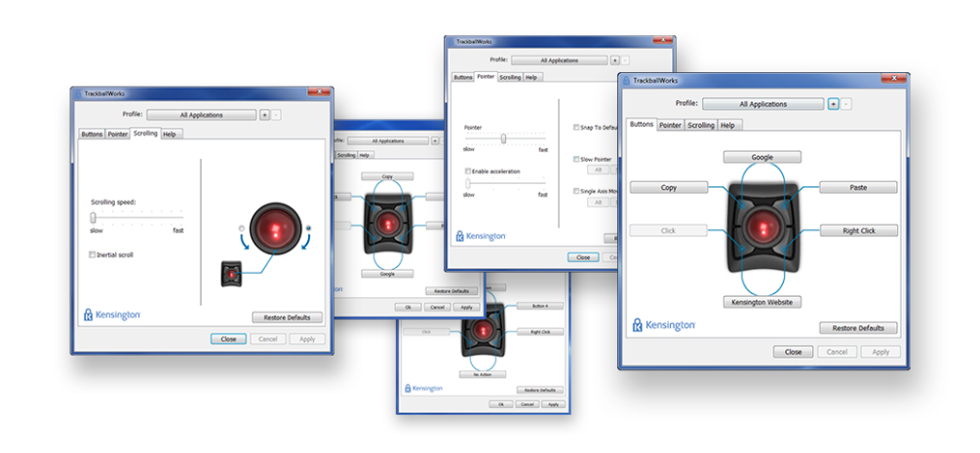This screenshot has width=980, height=453.
Task: Open Google assignment above trackball in Paste window
Action: tap(762, 158)
